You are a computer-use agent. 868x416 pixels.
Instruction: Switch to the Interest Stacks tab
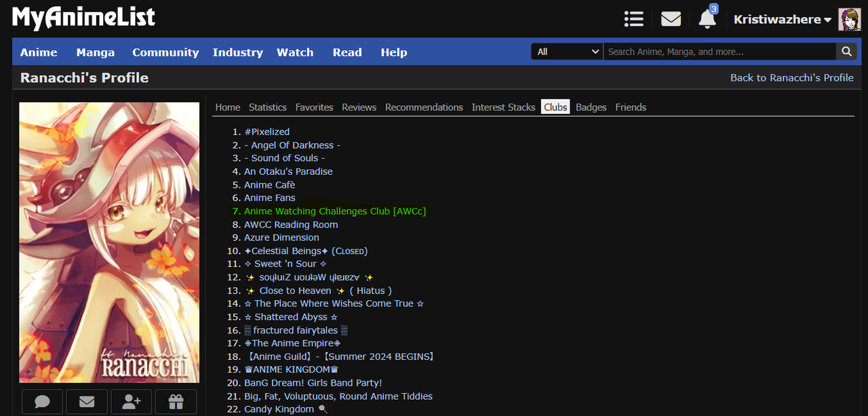504,107
